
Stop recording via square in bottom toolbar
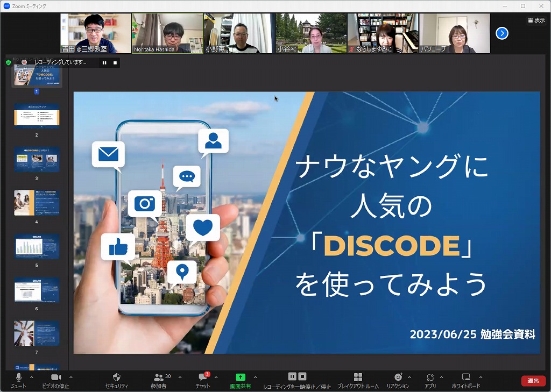(x=302, y=376)
